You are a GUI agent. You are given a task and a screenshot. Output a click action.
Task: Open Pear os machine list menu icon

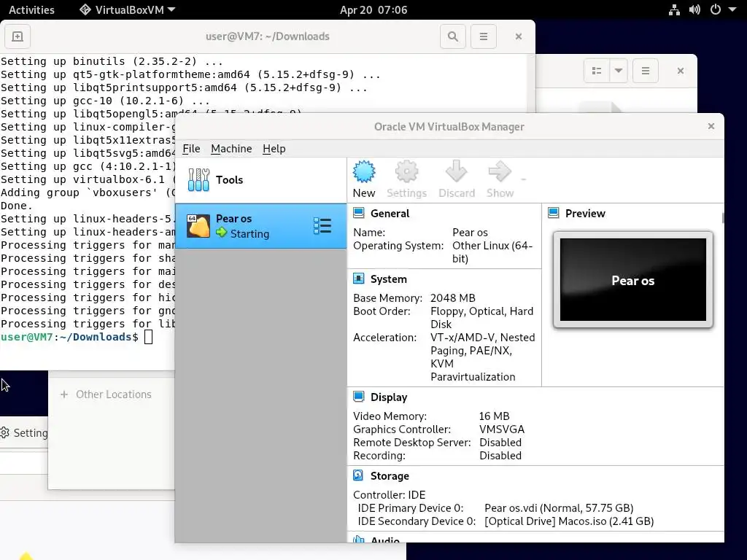pos(322,226)
